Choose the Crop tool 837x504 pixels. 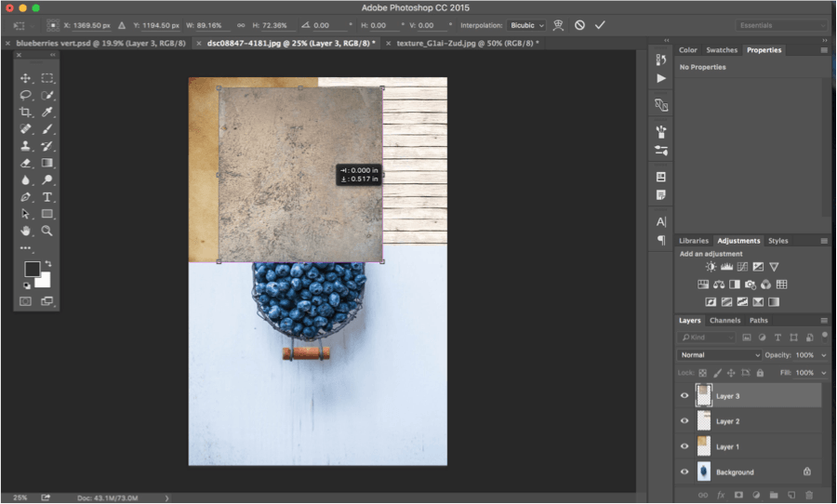pos(25,112)
